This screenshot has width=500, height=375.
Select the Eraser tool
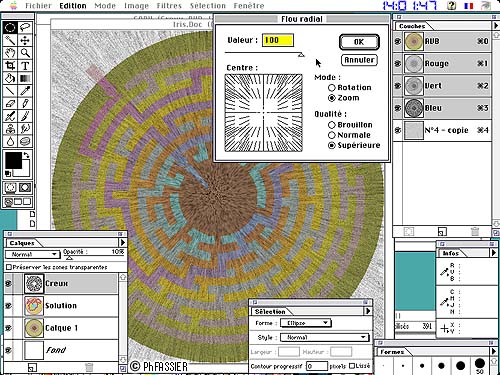[10, 103]
